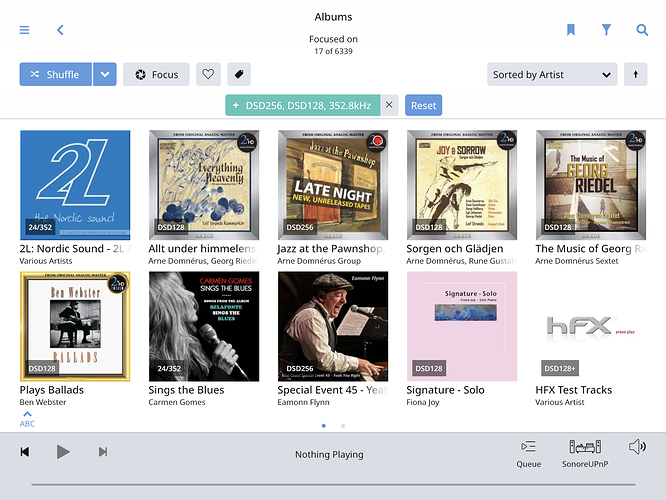Click the 'Plays Ballads' album title
The height and width of the screenshot is (500, 666).
coord(52,390)
